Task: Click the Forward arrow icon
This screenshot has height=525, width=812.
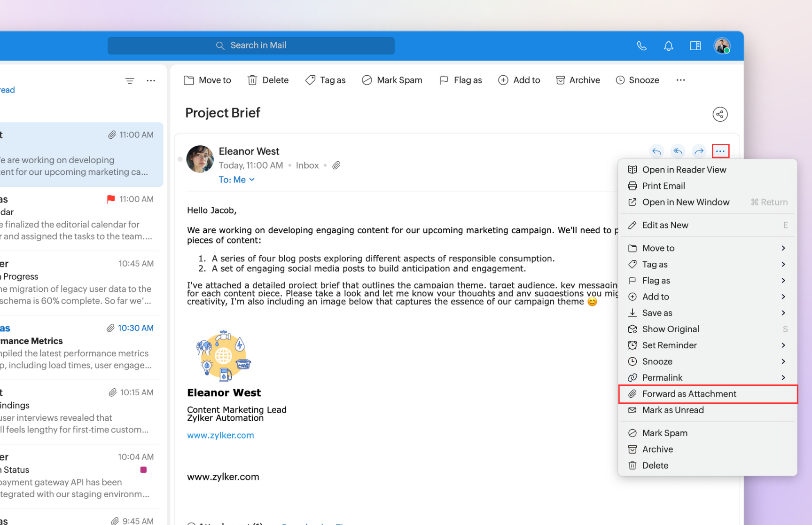Action: coord(699,151)
